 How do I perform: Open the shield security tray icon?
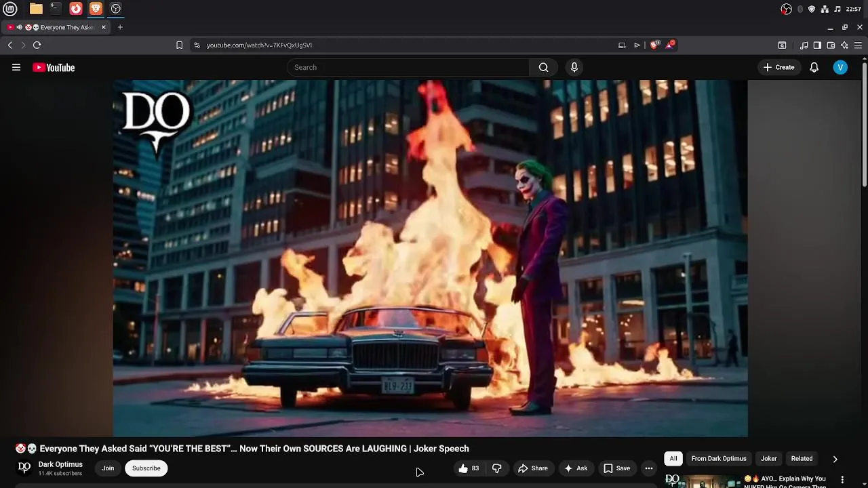pos(812,9)
